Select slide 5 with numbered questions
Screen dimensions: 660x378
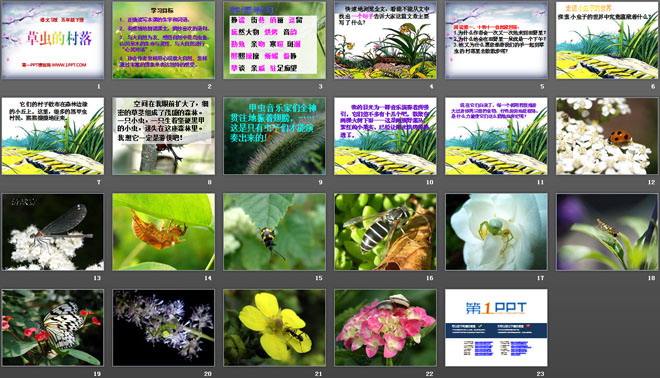496,40
